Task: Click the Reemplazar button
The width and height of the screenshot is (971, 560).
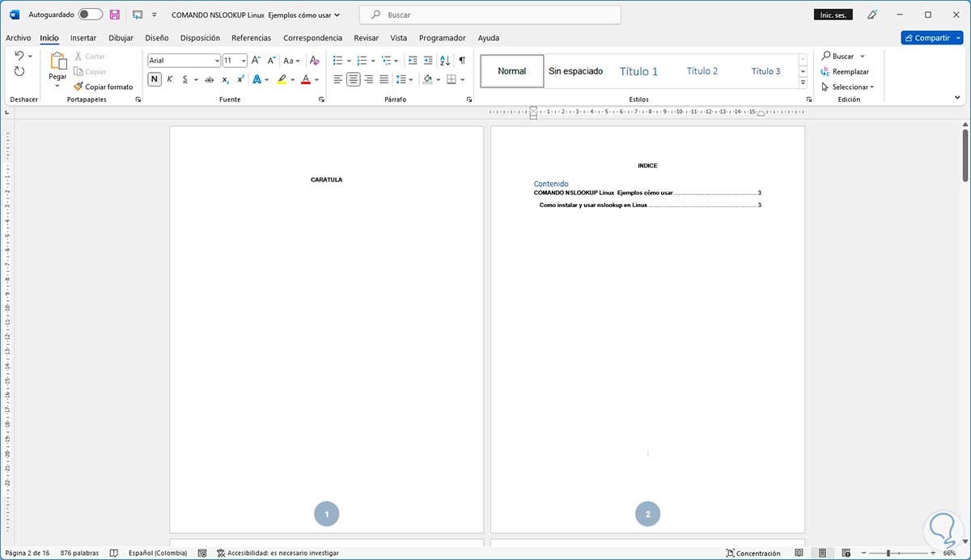Action: tap(850, 71)
